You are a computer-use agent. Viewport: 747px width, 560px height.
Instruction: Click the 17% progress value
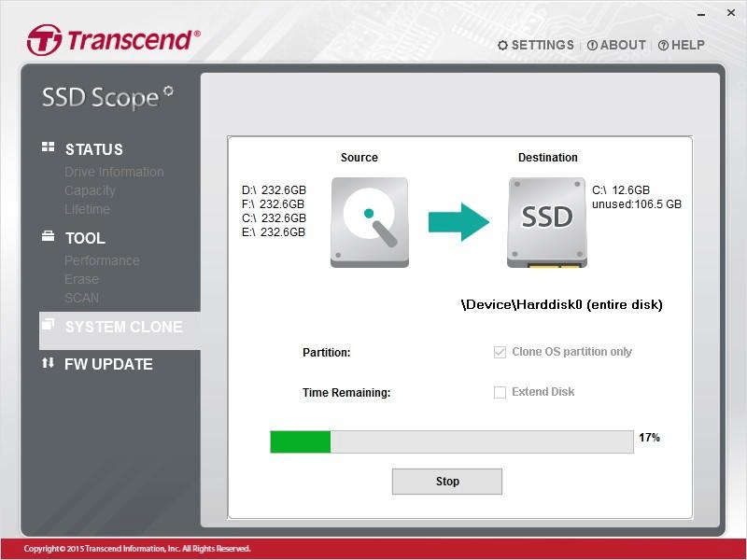point(649,438)
